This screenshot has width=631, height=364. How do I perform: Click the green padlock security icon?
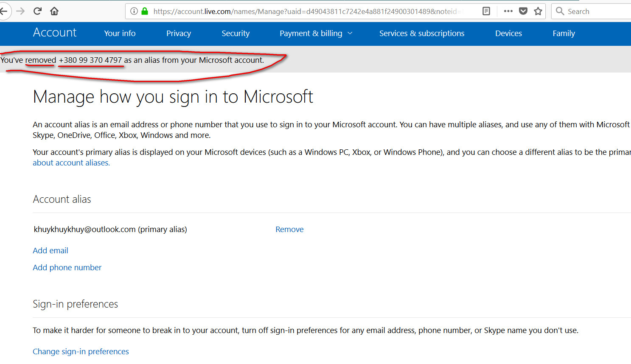(145, 11)
